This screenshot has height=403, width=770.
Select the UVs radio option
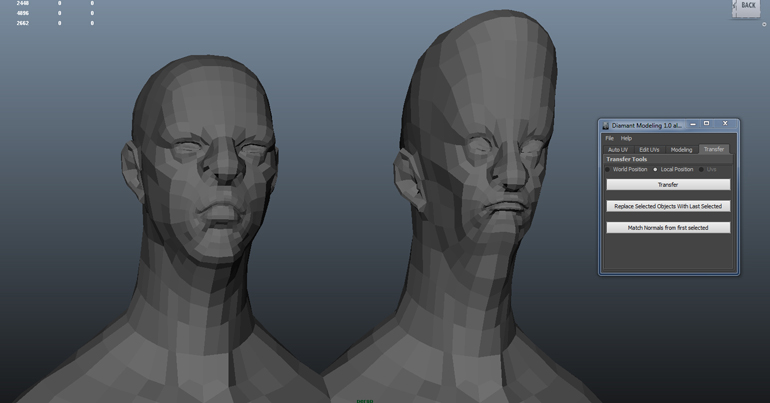[702, 170]
